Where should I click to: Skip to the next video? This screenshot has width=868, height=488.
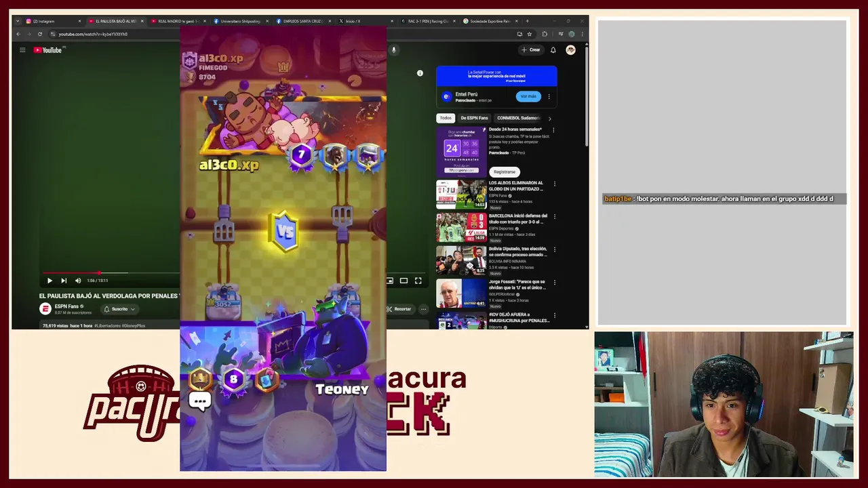pyautogui.click(x=64, y=281)
